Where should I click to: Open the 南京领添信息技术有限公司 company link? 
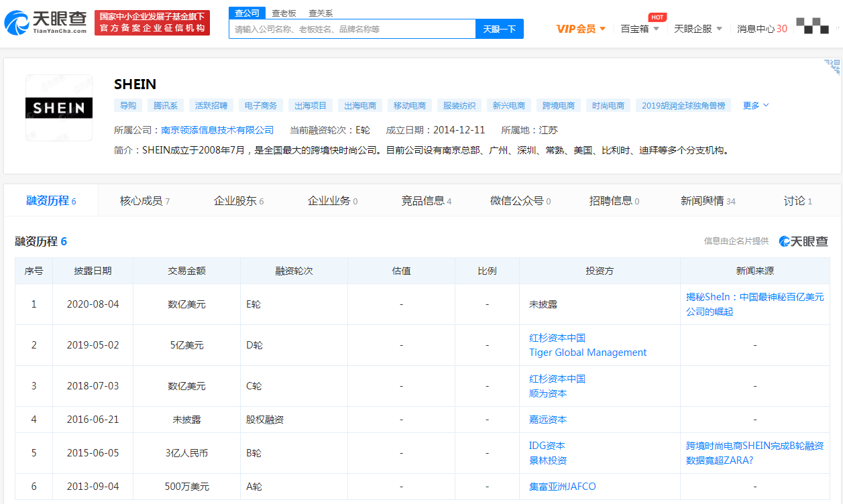pyautogui.click(x=217, y=130)
